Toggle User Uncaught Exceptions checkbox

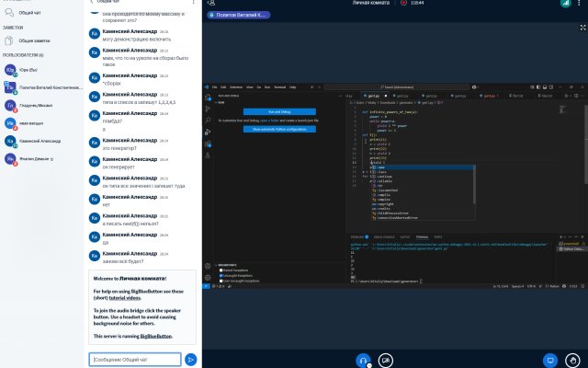pyautogui.click(x=220, y=281)
